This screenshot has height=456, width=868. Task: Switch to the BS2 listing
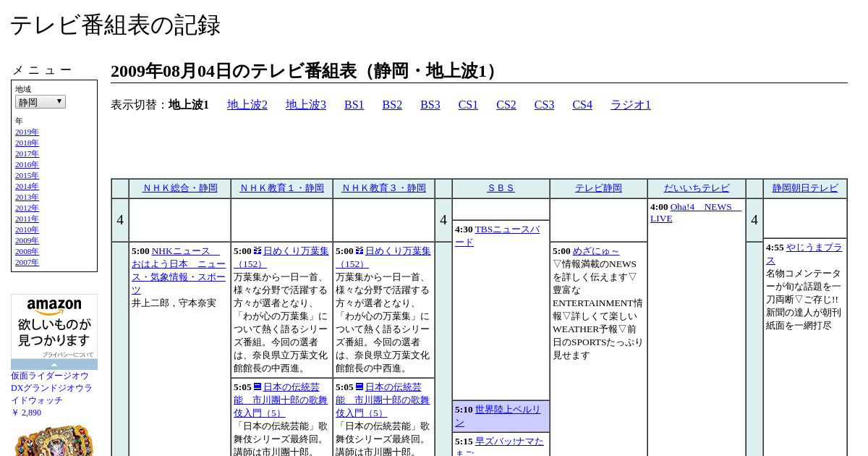(392, 105)
